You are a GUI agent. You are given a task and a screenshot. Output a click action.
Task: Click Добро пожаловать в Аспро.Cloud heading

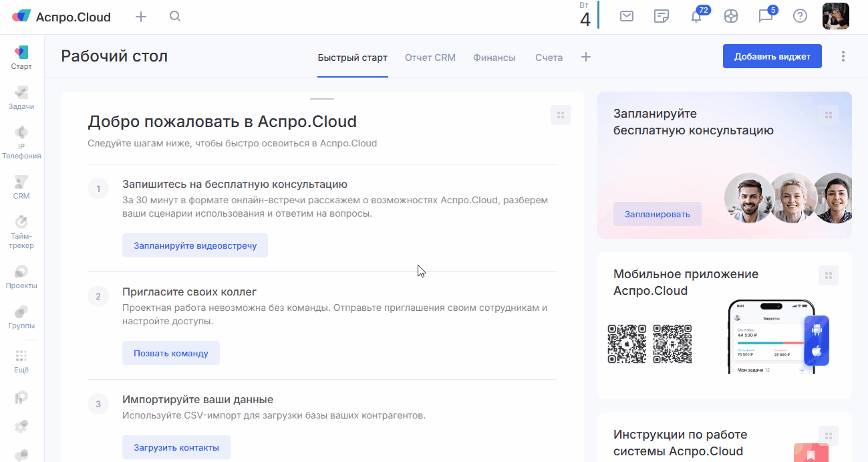(x=222, y=122)
